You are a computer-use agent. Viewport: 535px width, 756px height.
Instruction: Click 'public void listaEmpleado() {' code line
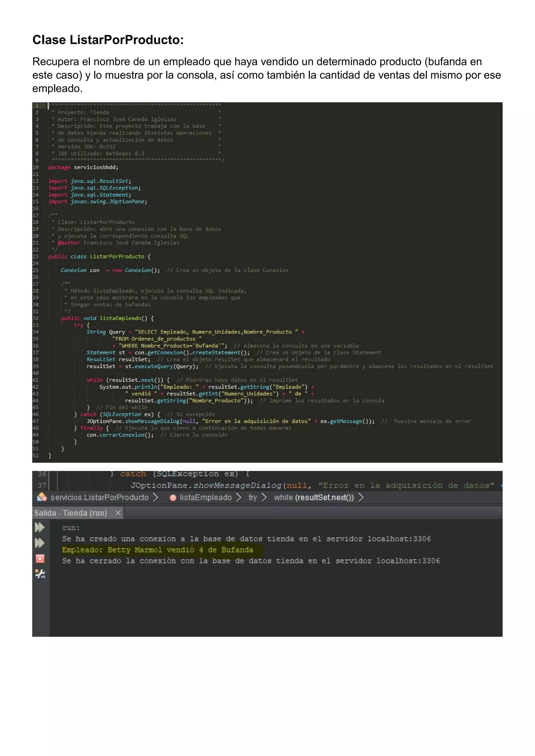tap(107, 318)
